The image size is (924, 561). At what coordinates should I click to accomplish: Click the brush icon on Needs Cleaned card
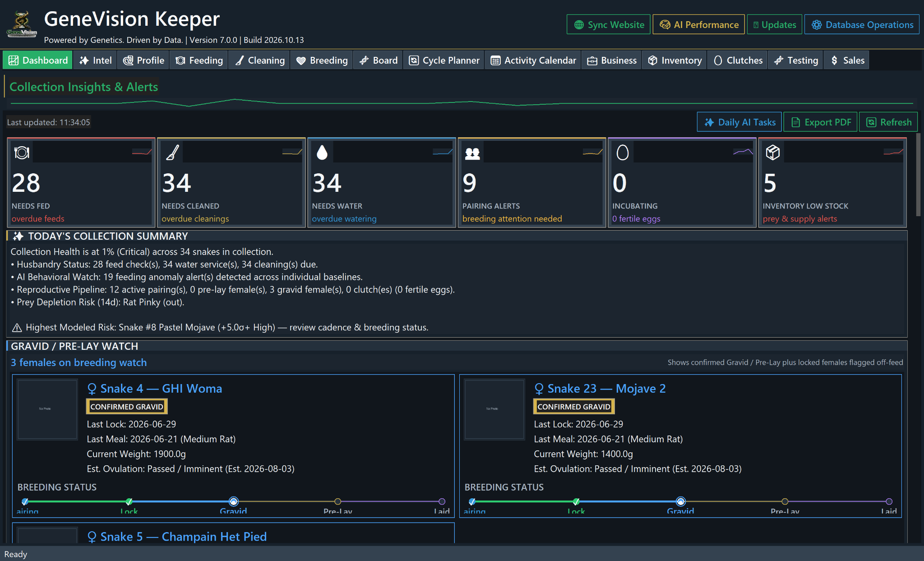(x=172, y=153)
